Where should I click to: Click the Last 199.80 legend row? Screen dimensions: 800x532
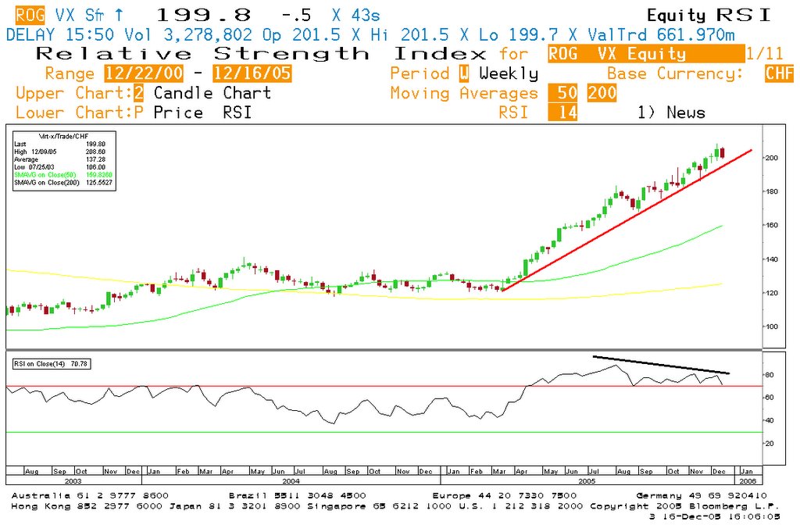59,144
